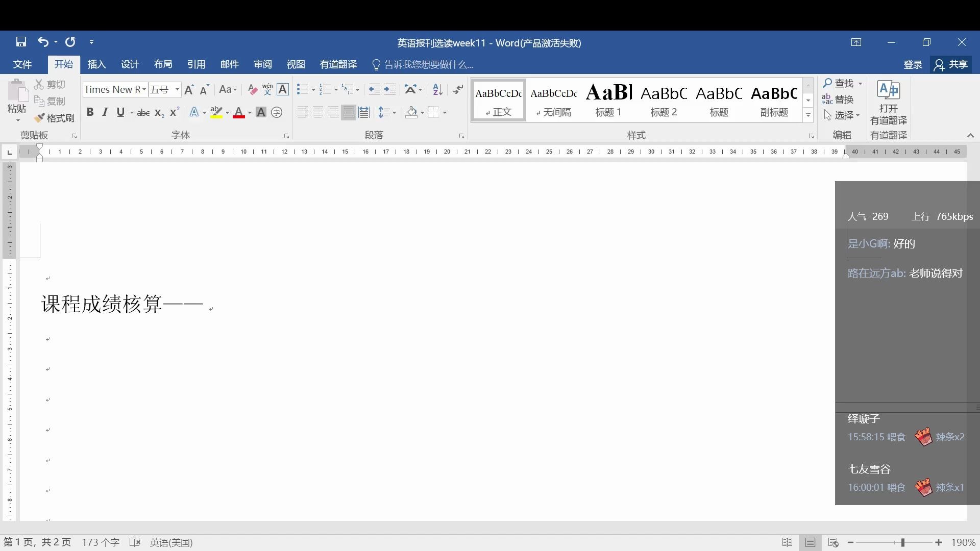Decrease paragraph indent

coord(374,90)
